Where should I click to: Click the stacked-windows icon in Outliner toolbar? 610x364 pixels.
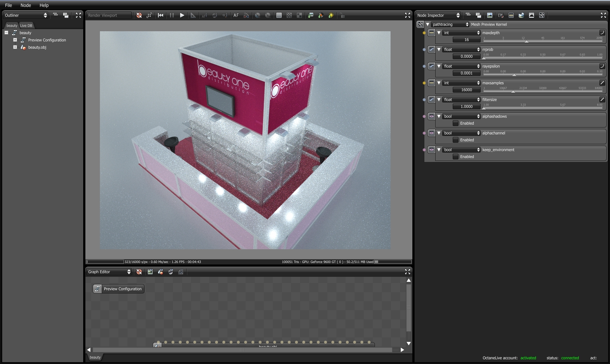point(66,15)
